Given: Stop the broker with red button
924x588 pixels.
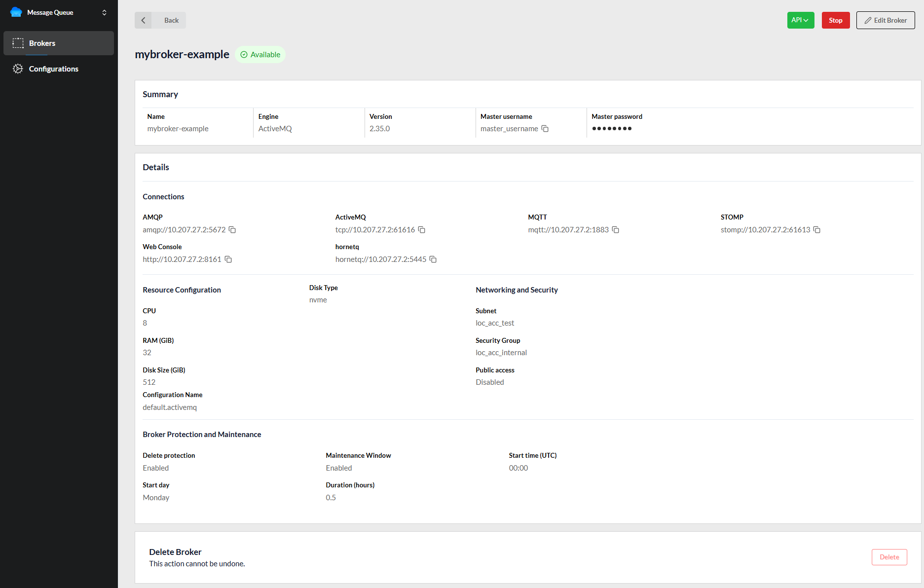Looking at the screenshot, I should pyautogui.click(x=835, y=20).
